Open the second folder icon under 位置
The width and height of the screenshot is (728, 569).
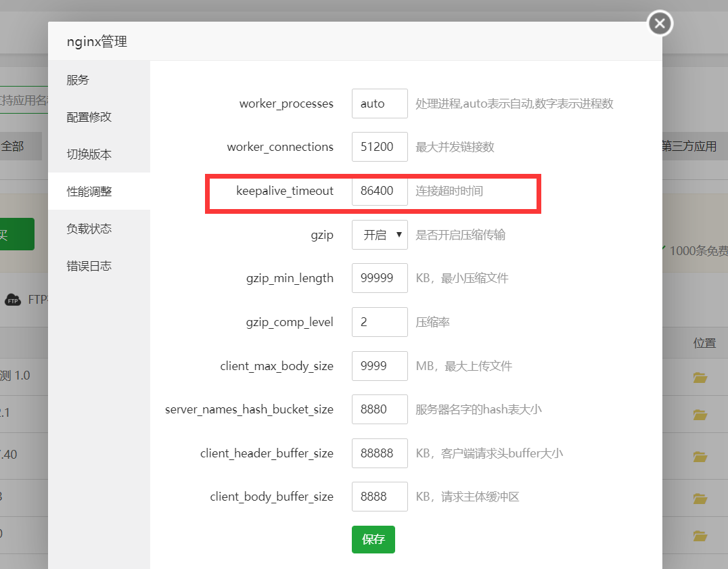click(700, 415)
